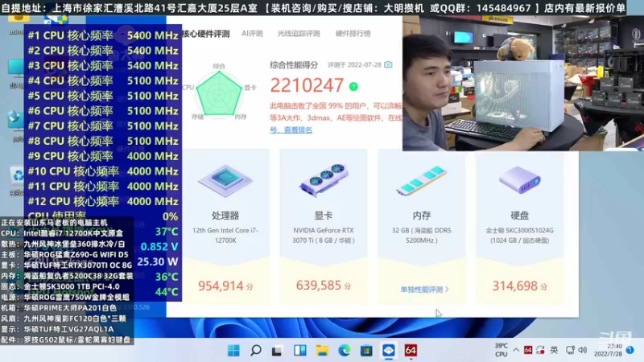Open the clock and date 22:40
This screenshot has height=362, width=644.
609,350
